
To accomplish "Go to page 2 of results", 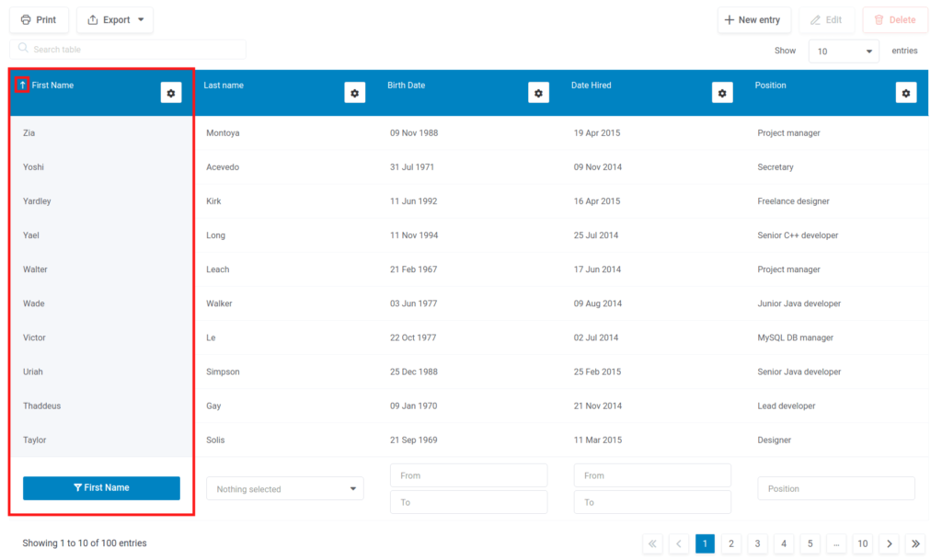I will pos(731,543).
